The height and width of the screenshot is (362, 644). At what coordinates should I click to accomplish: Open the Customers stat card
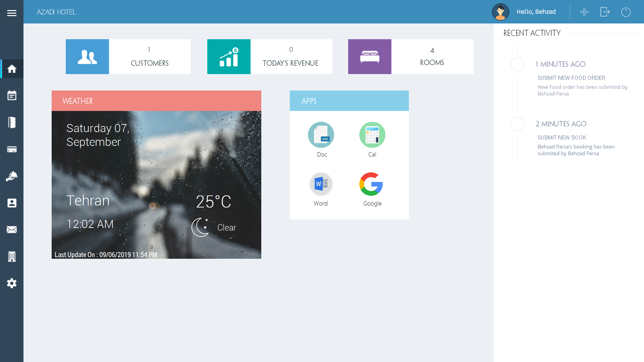(x=128, y=57)
